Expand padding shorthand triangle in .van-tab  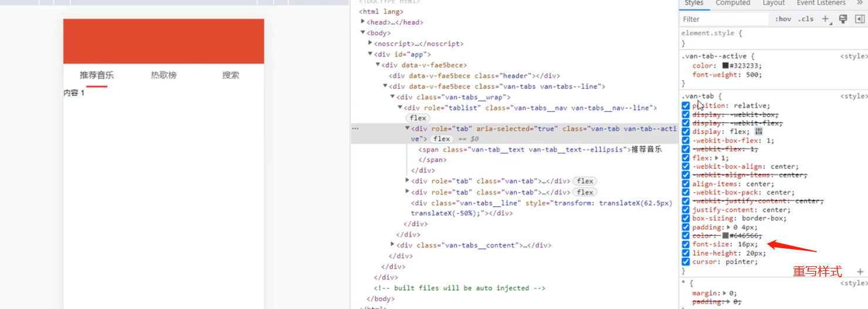coord(729,227)
